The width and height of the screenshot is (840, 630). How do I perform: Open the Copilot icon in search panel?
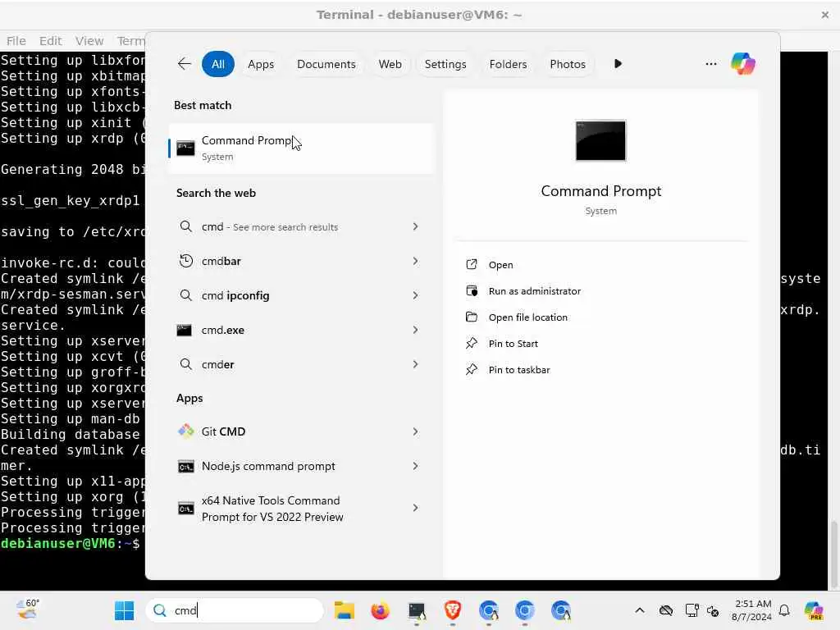[x=742, y=64]
